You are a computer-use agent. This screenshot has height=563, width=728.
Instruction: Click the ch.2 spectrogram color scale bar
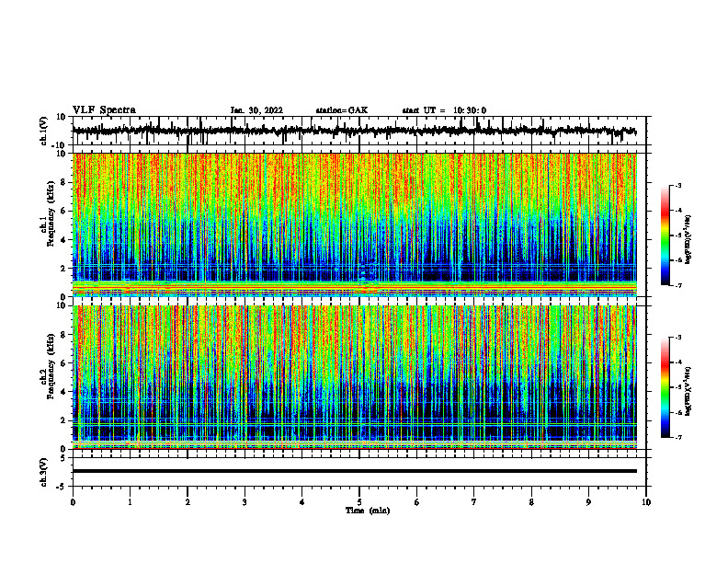665,387
